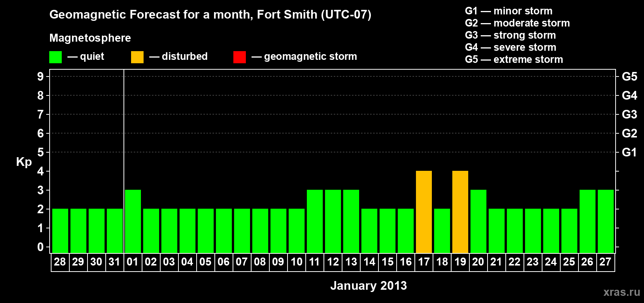Screen dimensions: 644x303
Task: Click the green bar for day 28
Action: click(60, 231)
